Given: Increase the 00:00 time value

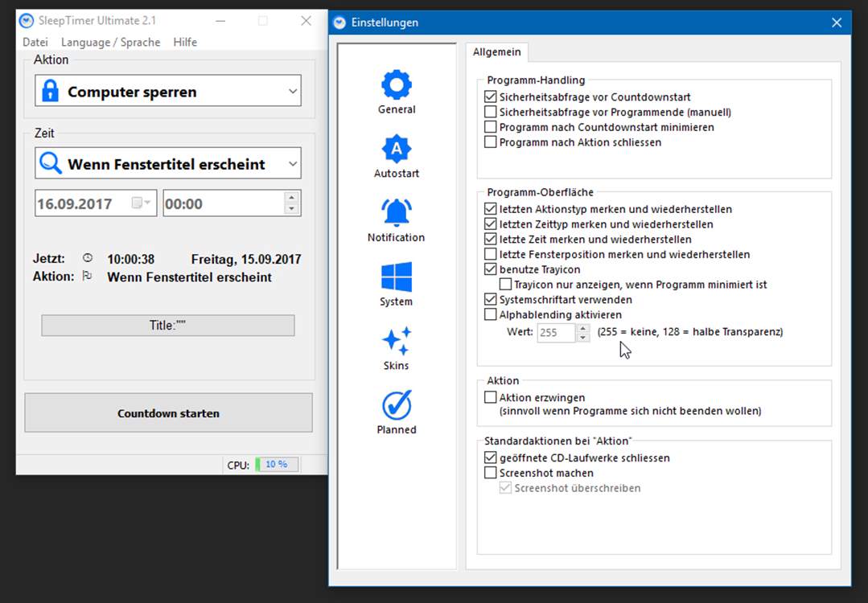Looking at the screenshot, I should (291, 198).
